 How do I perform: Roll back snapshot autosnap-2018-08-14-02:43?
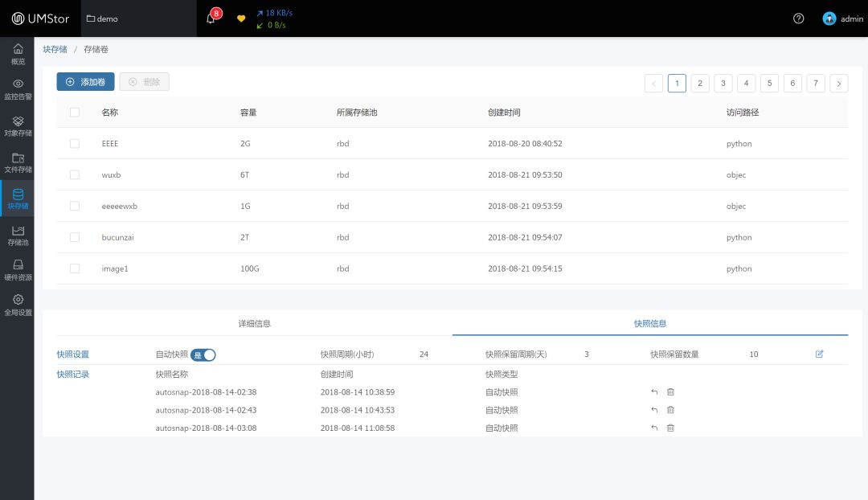pos(654,410)
